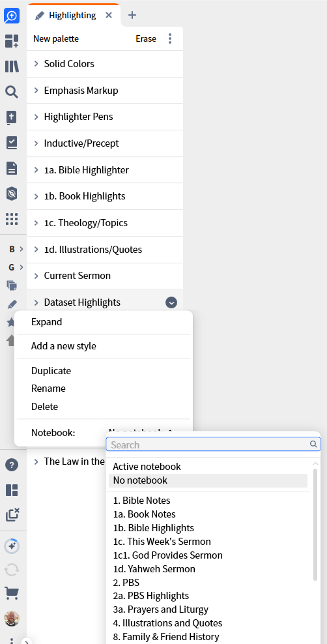Click the Help question mark icon
Screen dimensions: 327x644
pyautogui.click(x=12, y=465)
